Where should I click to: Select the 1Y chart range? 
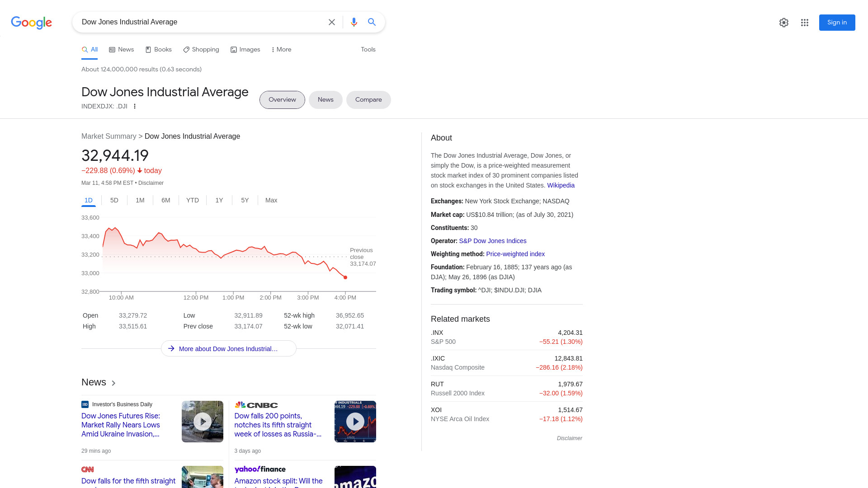coord(219,200)
